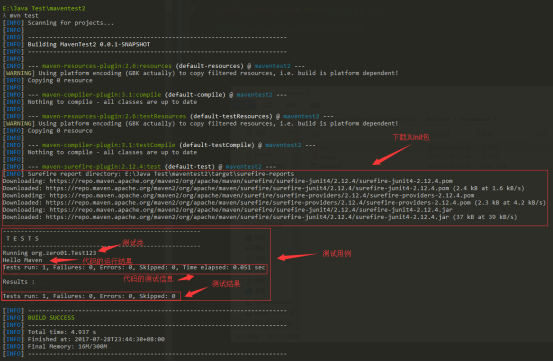The width and height of the screenshot is (553, 362).
Task: Click the '(default-testCompile)' goal text
Action: pos(217,145)
